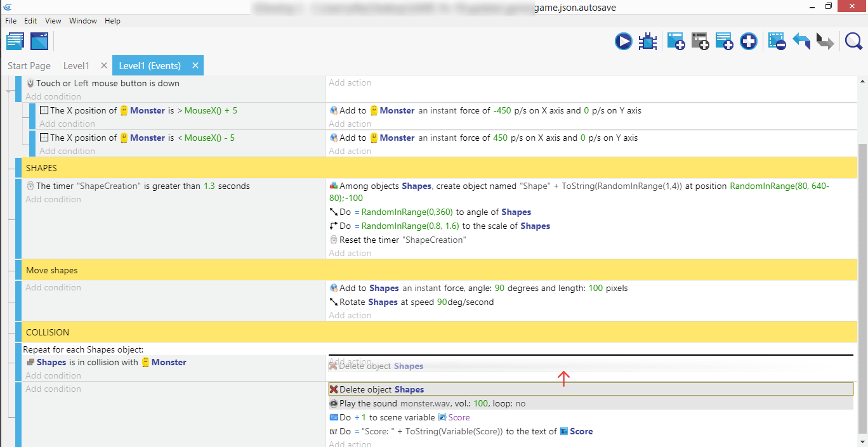Close the Level1 (Events) tab
The width and height of the screenshot is (868, 447).
point(195,65)
